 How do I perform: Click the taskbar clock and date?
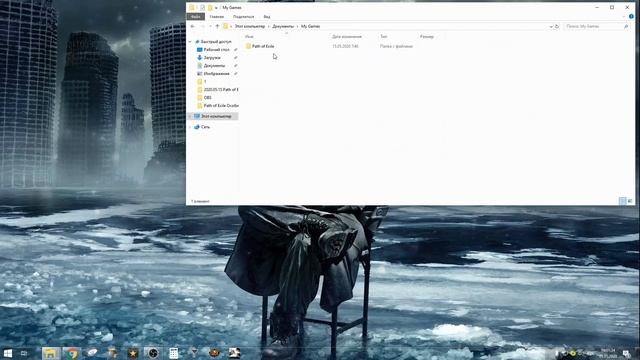608,353
